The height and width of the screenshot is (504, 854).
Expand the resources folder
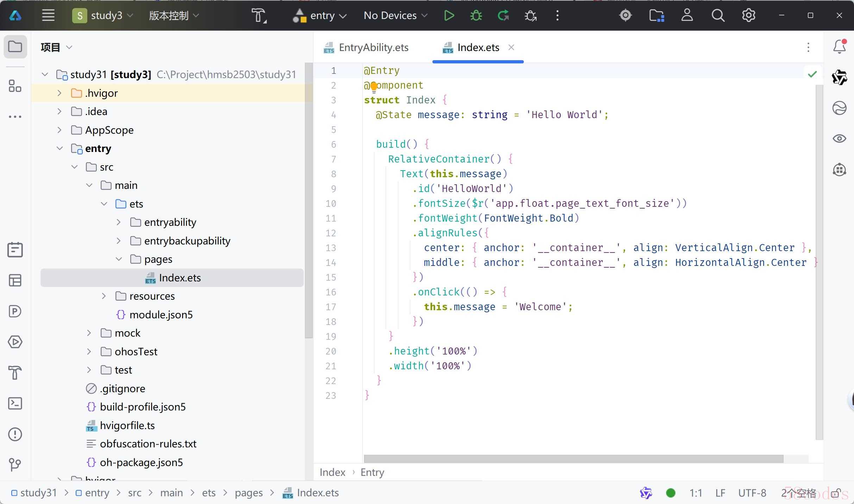[103, 296]
